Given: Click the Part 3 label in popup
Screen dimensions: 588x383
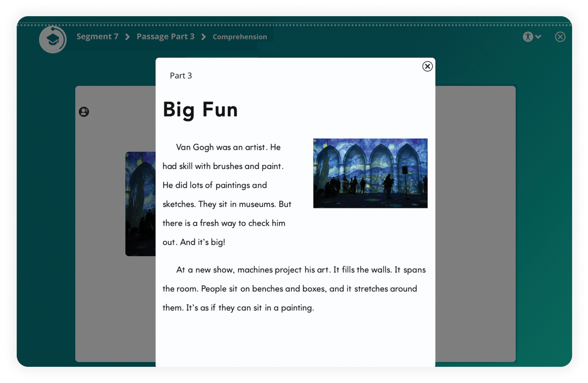Looking at the screenshot, I should pos(181,76).
